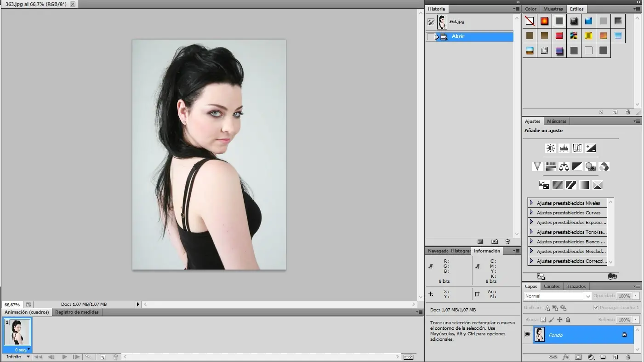Expand Ajustes preestablecidos Niveles

[x=531, y=203]
